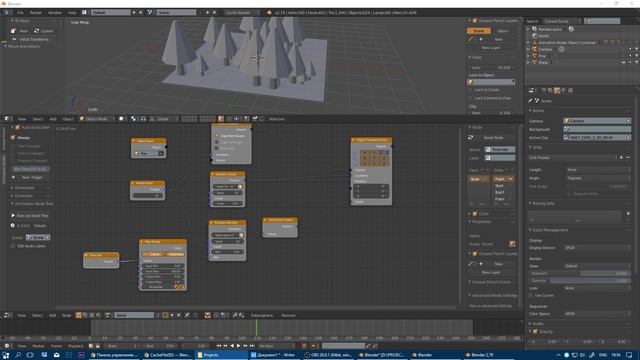Open the timeline Marker menu

point(38,346)
